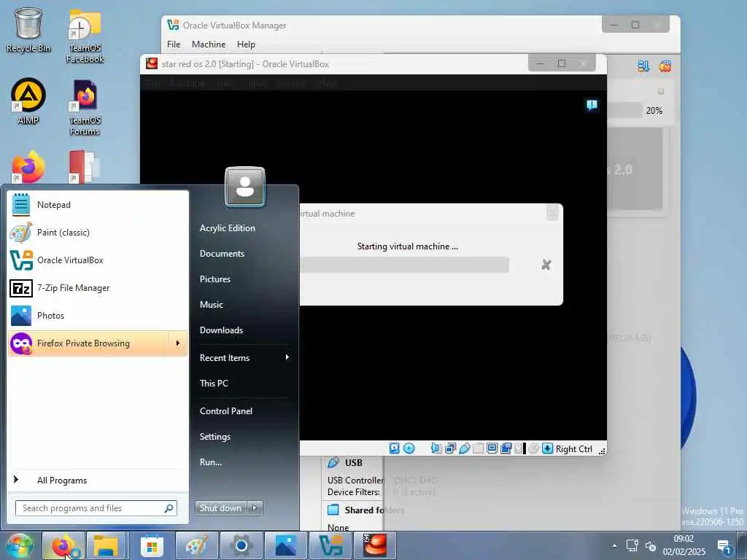Click the user account picture
747x560 pixels.
[245, 187]
